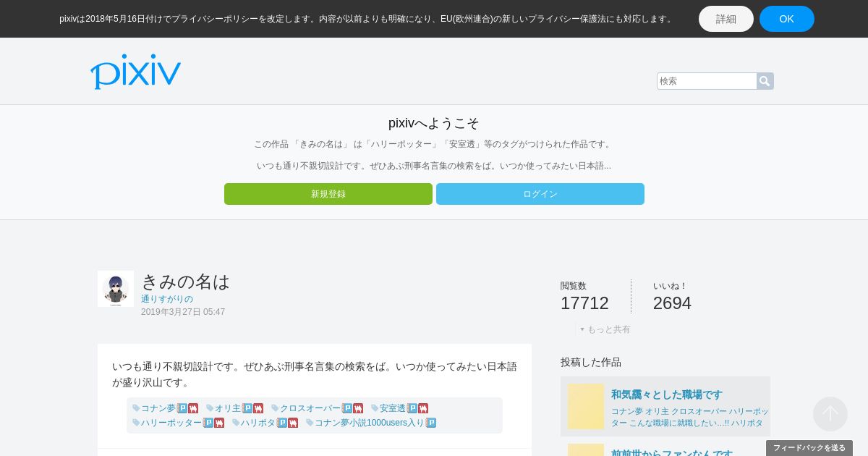The width and height of the screenshot is (868, 456).
Task: Click the red camel icon beside 安室透 tag
Action: 423,408
